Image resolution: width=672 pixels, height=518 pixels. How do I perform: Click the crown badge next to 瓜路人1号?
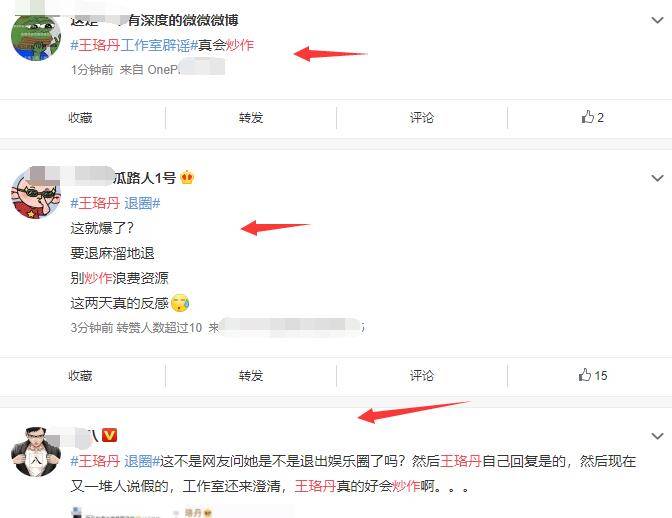187,177
